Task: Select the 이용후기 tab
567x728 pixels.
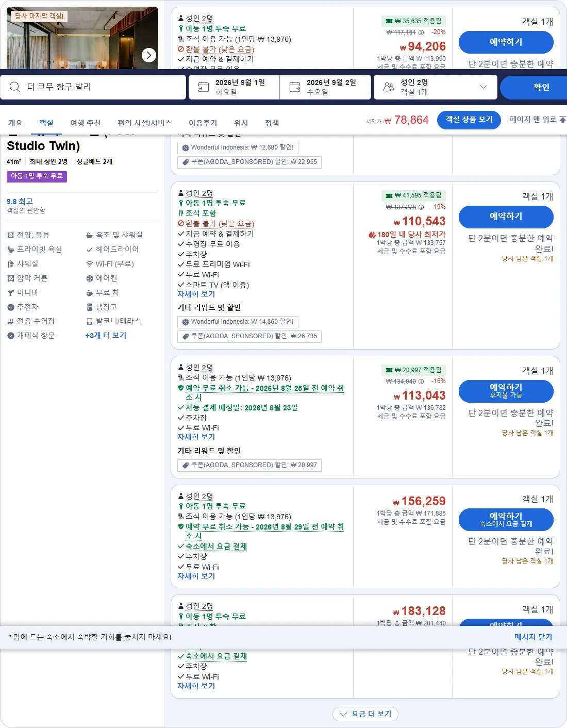Action: click(203, 123)
